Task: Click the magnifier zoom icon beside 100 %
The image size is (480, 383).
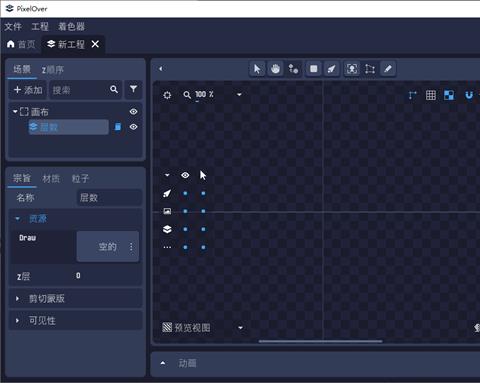Action: [187, 95]
